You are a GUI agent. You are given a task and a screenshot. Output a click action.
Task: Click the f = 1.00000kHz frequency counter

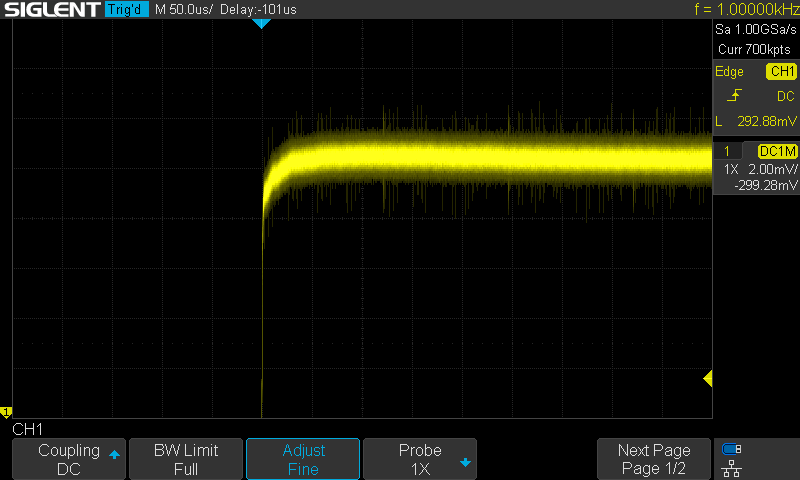click(x=746, y=9)
